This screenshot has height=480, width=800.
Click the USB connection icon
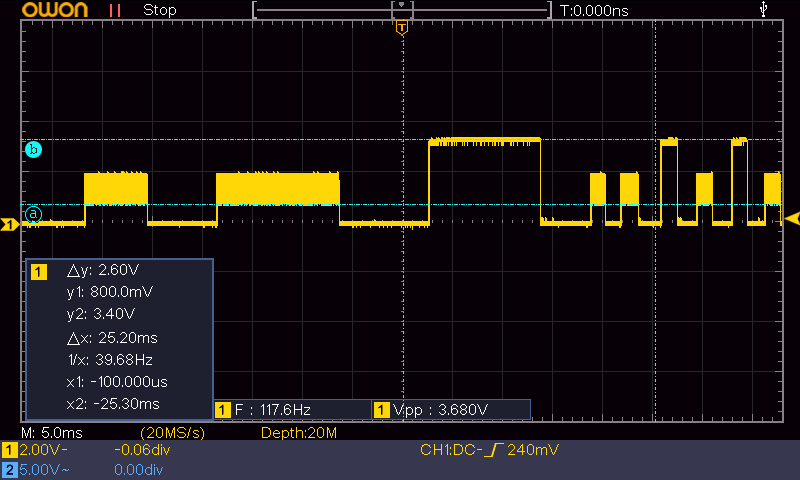tap(763, 9)
